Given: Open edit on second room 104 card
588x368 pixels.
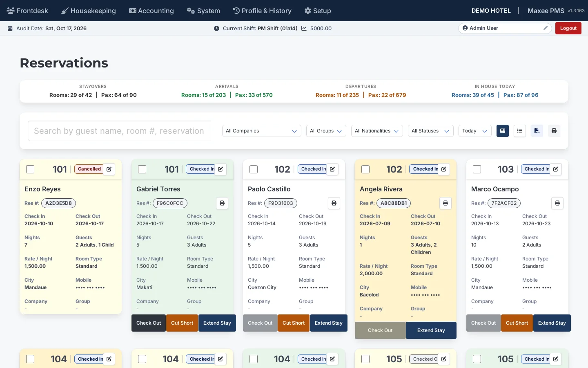Looking at the screenshot, I should coord(220,359).
